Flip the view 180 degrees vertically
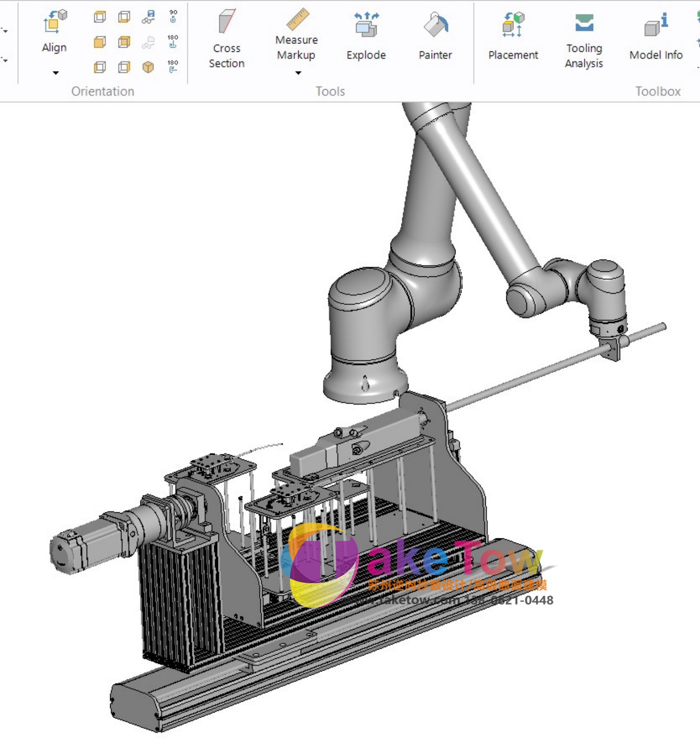This screenshot has width=700, height=748. pyautogui.click(x=173, y=42)
